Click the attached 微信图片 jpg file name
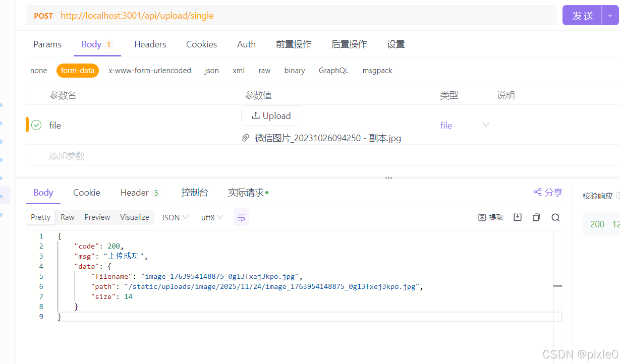This screenshot has height=364, width=620. point(328,138)
